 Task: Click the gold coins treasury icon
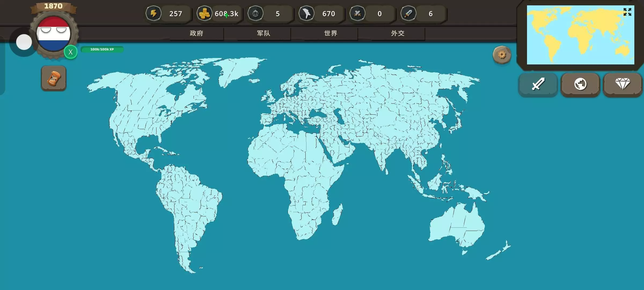204,13
